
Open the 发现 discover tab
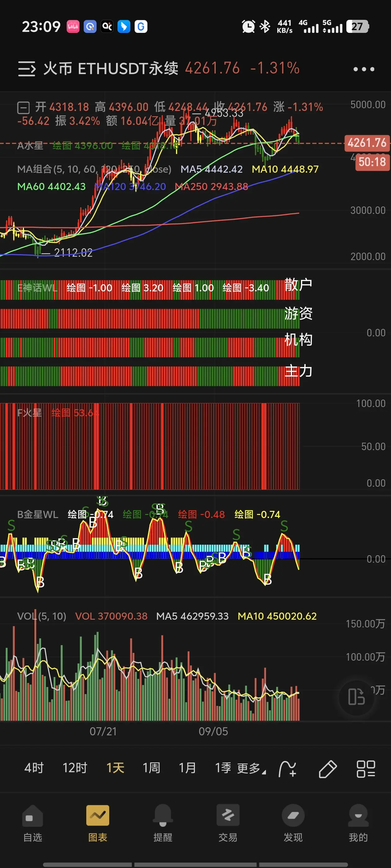click(293, 823)
